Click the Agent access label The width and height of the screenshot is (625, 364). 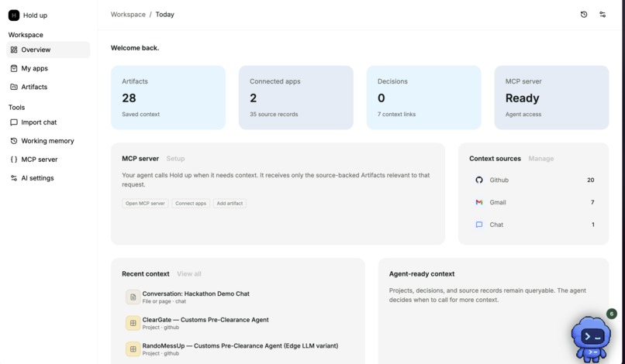[523, 115]
